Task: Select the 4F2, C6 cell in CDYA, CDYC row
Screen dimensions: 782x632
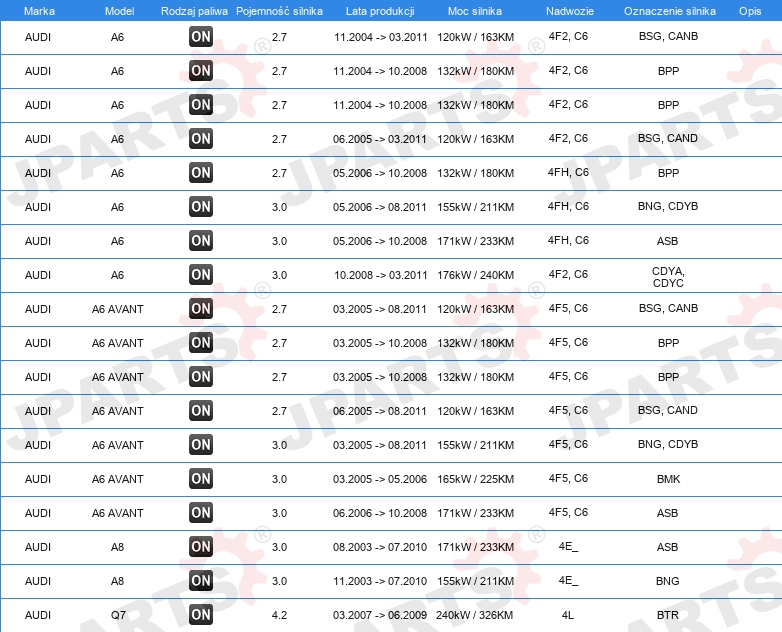Action: [569, 274]
